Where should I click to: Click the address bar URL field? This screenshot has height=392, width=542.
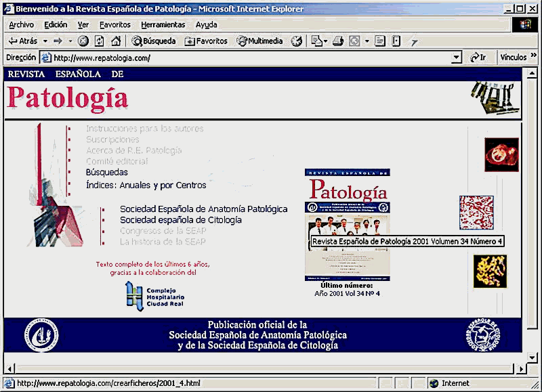pos(251,58)
